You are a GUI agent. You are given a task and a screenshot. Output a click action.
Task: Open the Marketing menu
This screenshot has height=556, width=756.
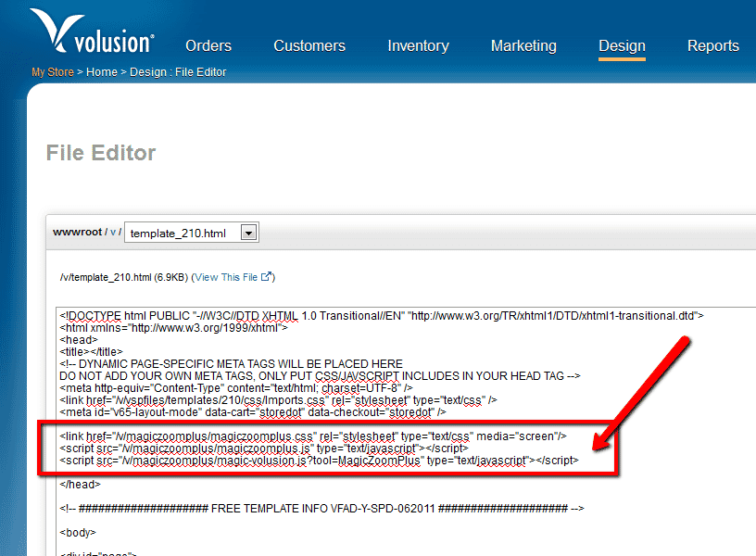(x=523, y=45)
